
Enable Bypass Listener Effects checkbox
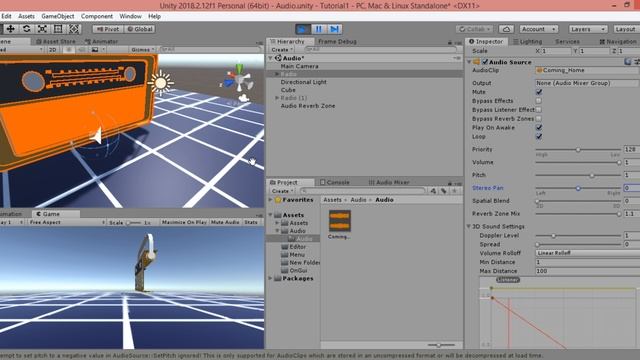pyautogui.click(x=539, y=110)
